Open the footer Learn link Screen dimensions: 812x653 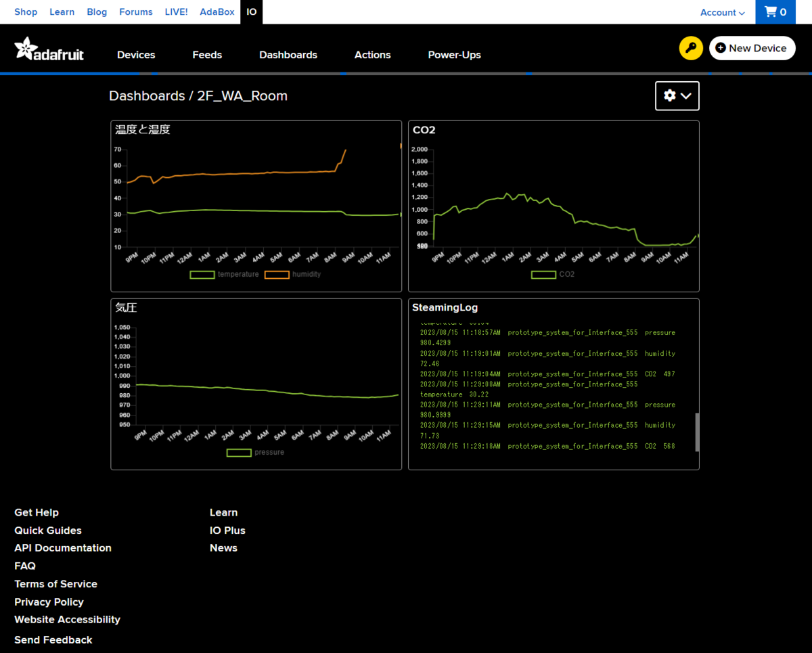[x=223, y=512]
